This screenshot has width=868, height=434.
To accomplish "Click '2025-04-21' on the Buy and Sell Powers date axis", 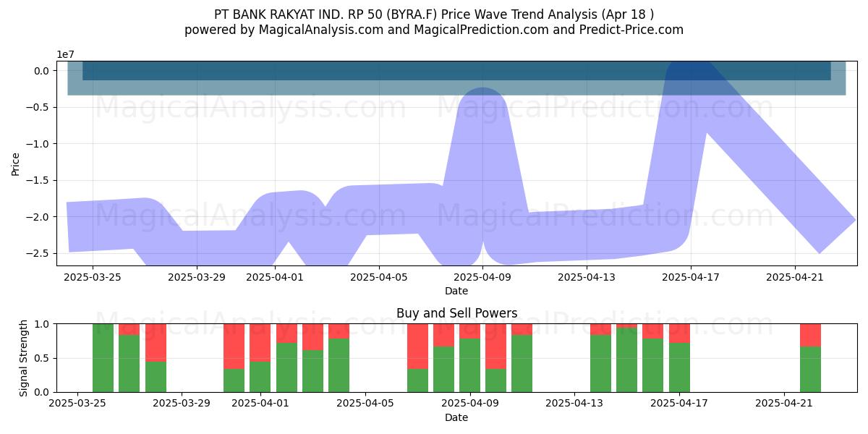I will click(x=784, y=403).
